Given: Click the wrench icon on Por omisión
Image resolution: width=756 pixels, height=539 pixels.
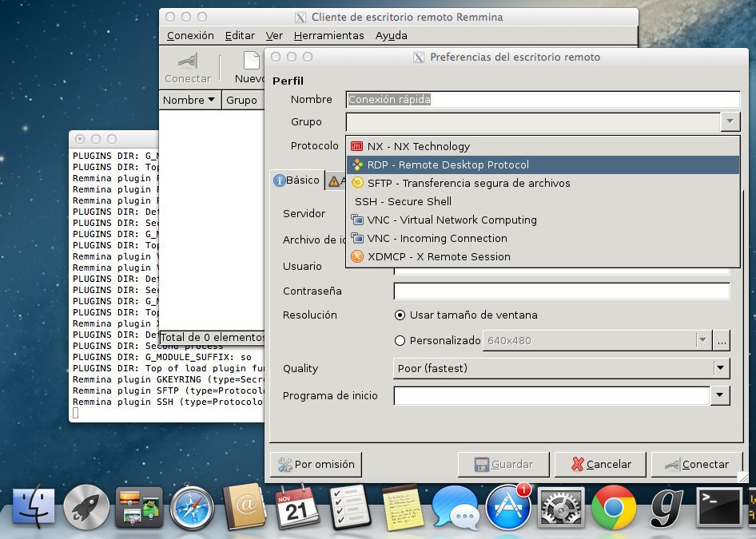Looking at the screenshot, I should point(285,465).
